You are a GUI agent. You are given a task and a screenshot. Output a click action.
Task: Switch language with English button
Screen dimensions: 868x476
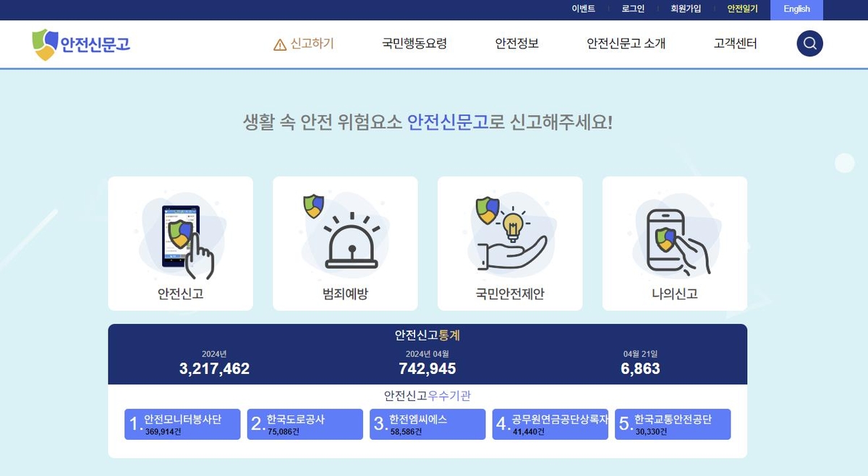pos(797,9)
